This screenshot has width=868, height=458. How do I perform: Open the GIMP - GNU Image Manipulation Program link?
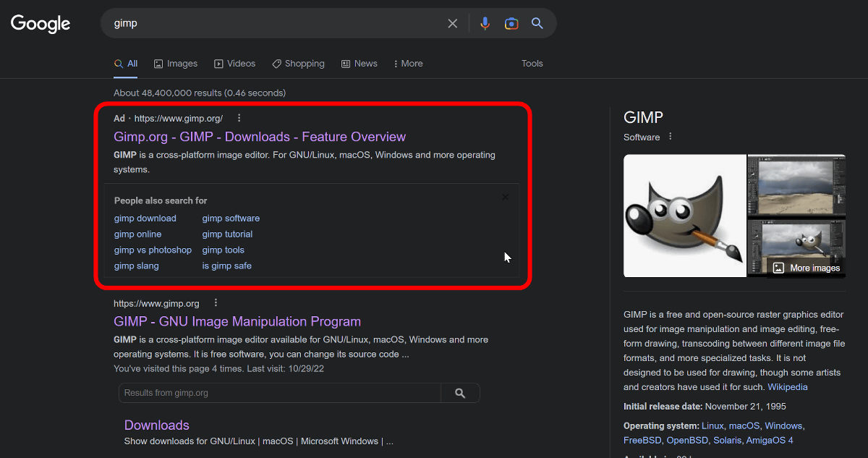point(237,321)
